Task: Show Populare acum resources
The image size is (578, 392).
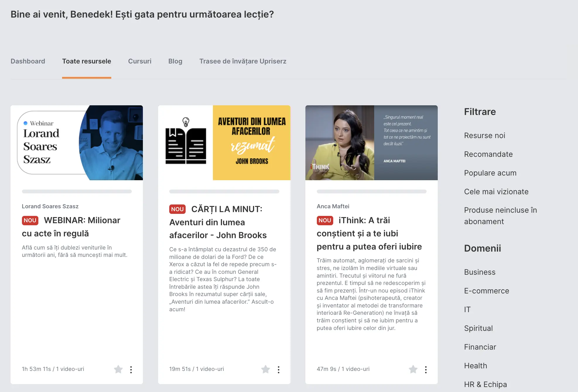Action: pyautogui.click(x=490, y=173)
